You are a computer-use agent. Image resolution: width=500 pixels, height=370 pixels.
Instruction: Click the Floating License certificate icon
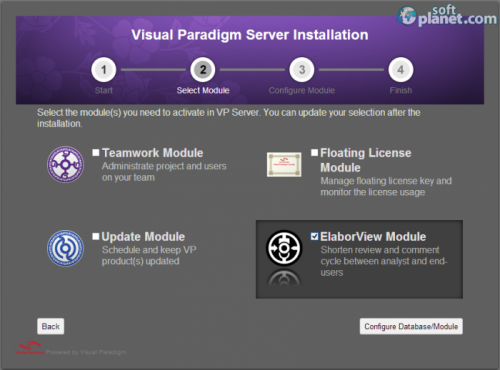[x=284, y=164]
